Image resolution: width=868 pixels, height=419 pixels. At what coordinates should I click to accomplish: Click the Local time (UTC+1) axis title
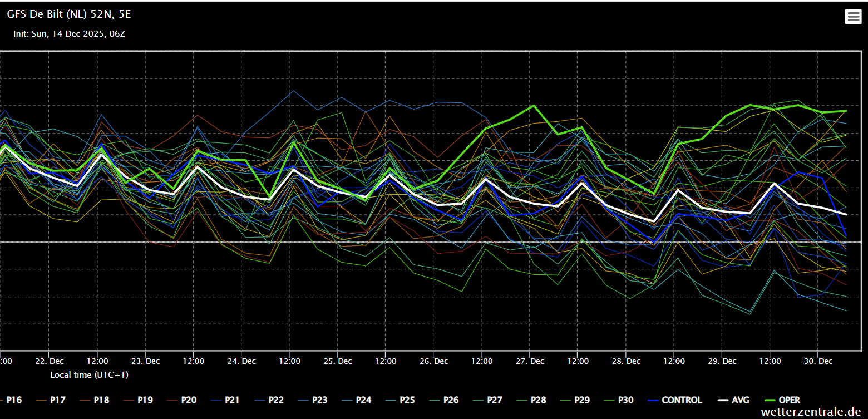tap(90, 375)
